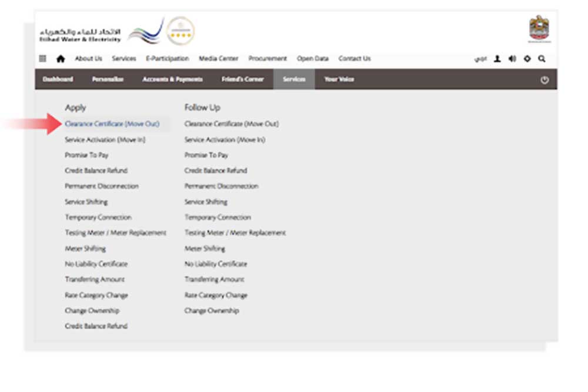This screenshot has width=588, height=392.
Task: Open the Contact Us menu
Action: [355, 58]
